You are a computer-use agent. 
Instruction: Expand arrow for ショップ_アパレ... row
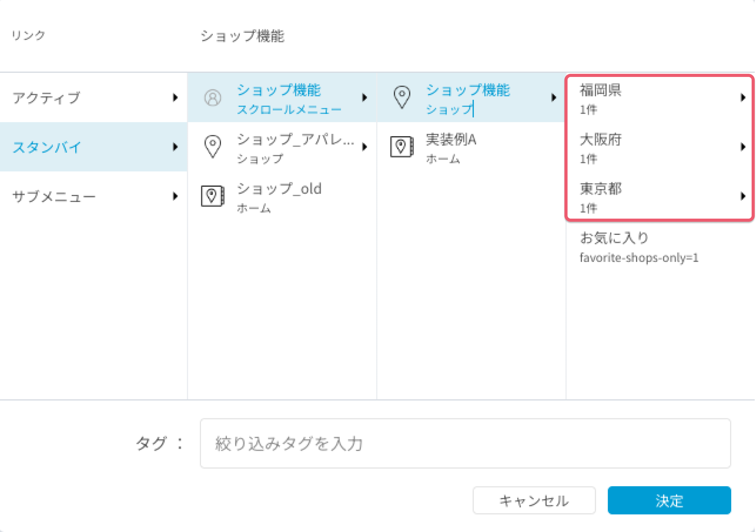point(364,147)
